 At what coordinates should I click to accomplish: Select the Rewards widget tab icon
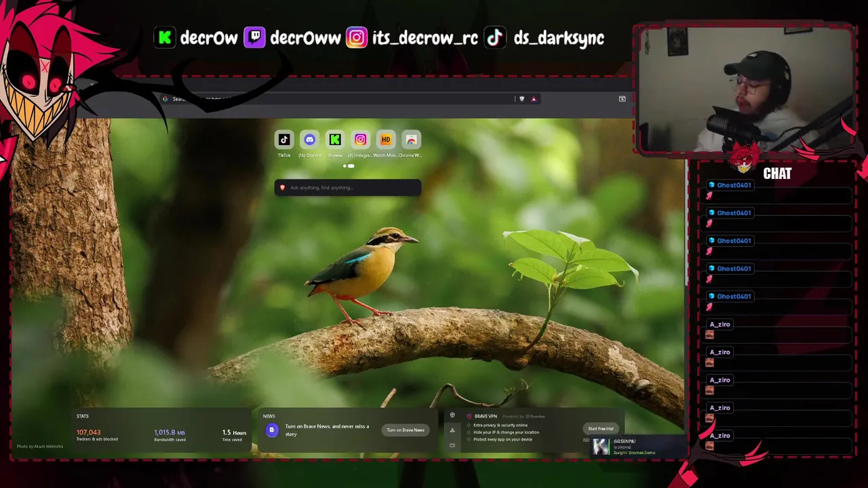[x=452, y=430]
